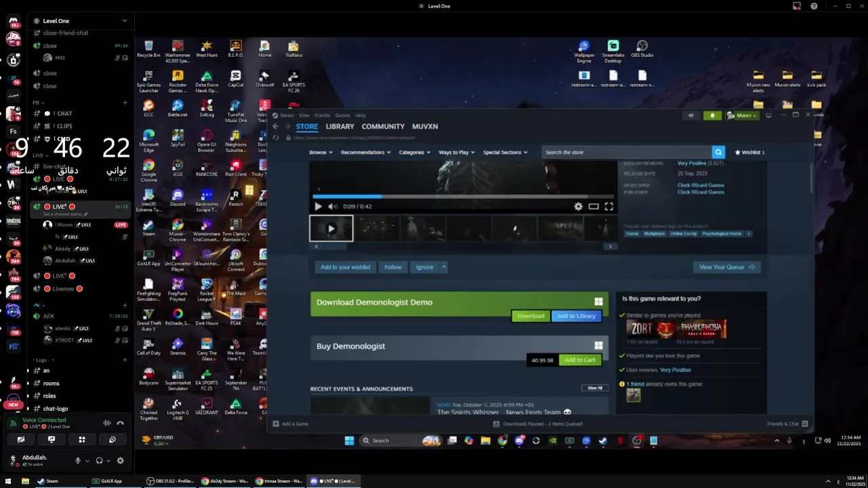Seek in the trailer progress bar
The image size is (868, 488).
[463, 197]
